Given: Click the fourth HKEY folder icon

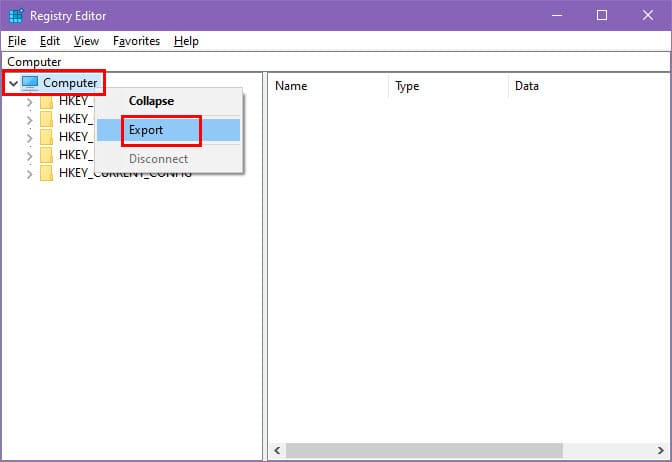Looking at the screenshot, I should coord(46,155).
